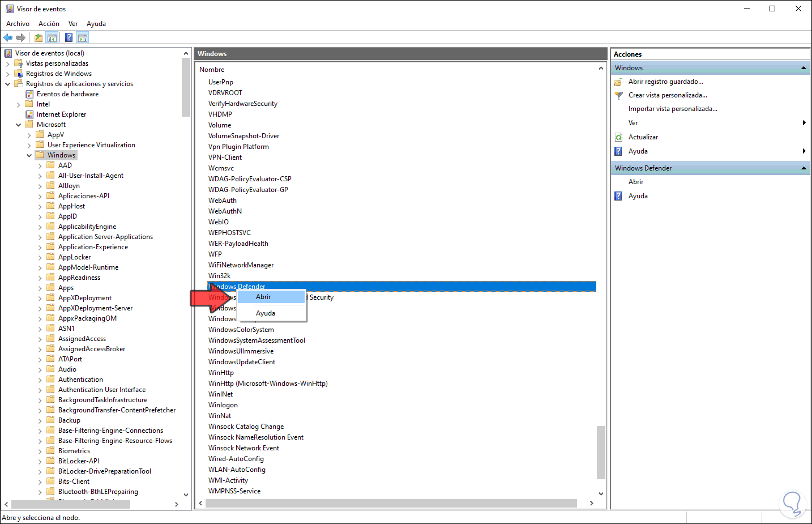The width and height of the screenshot is (812, 524).
Task: Collapse the Windows Defender actions section arrow
Action: [x=804, y=168]
